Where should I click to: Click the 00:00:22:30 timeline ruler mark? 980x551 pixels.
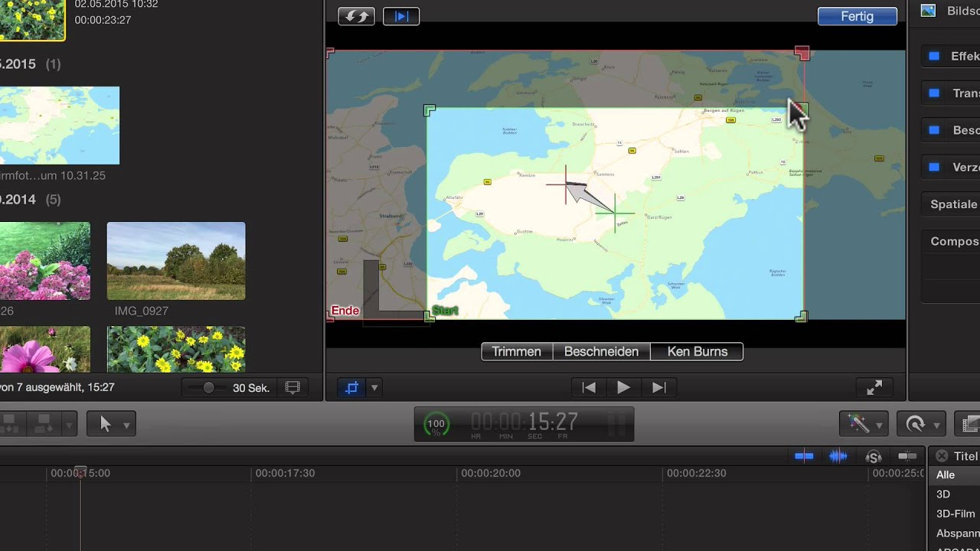[697, 474]
